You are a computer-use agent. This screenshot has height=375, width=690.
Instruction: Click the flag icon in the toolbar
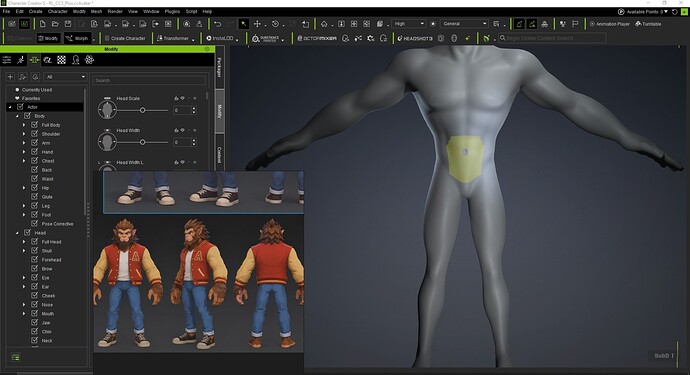click(x=575, y=24)
